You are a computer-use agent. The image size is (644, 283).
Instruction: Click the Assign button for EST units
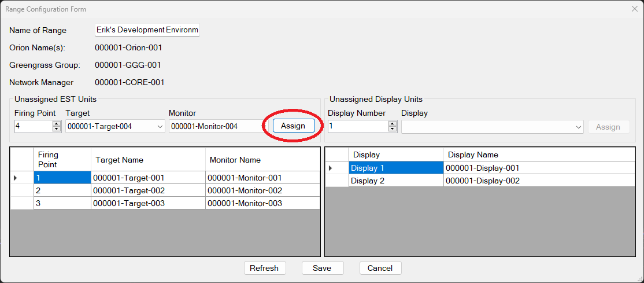pyautogui.click(x=294, y=126)
